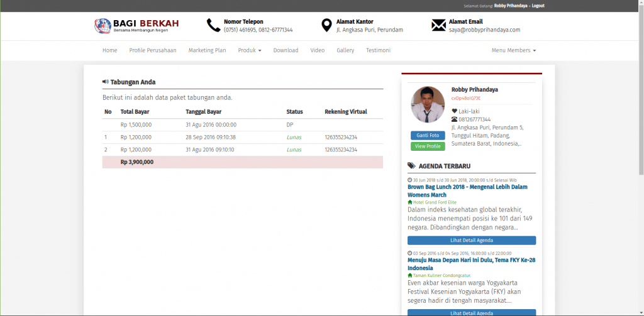Click the Total Bayar column header
The width and height of the screenshot is (644, 316).
pos(135,112)
